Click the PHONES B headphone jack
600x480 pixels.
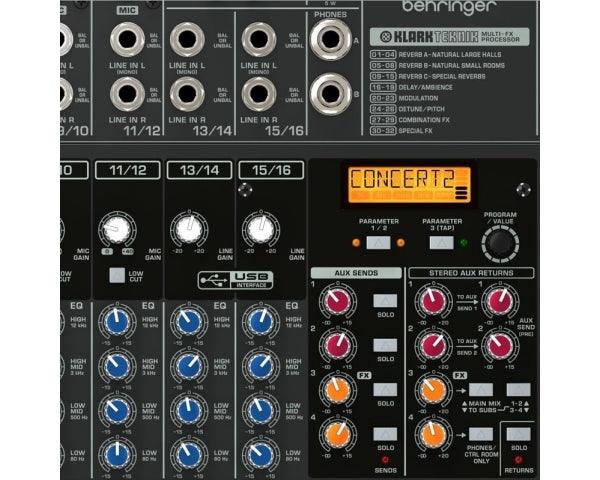click(331, 94)
